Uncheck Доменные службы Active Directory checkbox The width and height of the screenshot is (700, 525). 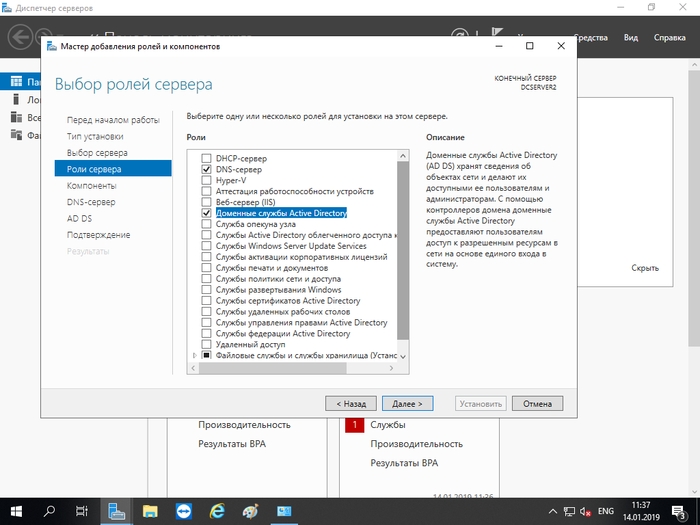tap(206, 213)
